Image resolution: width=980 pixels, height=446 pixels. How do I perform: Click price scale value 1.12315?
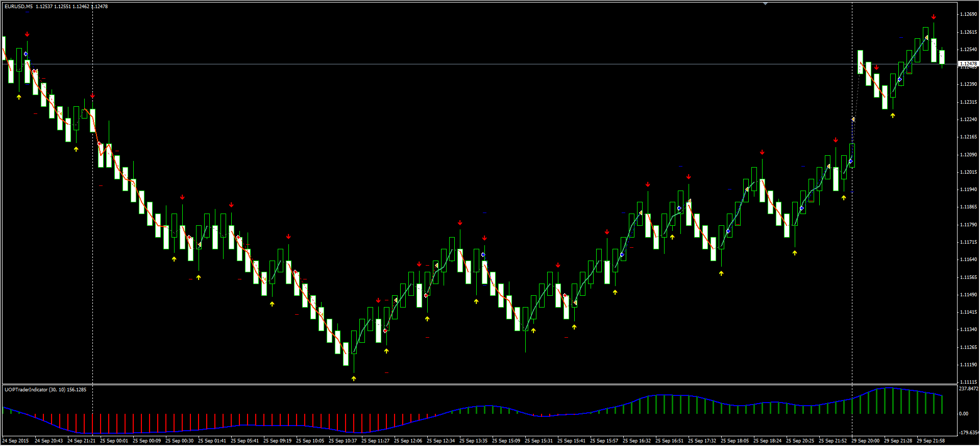968,102
